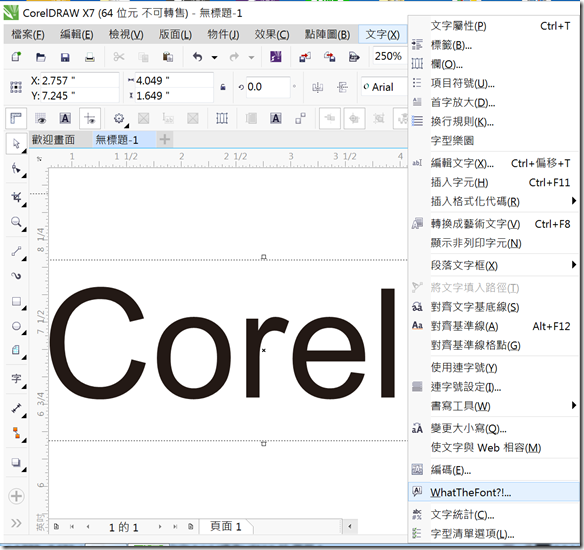Select the Text tool 字

[x=16, y=379]
